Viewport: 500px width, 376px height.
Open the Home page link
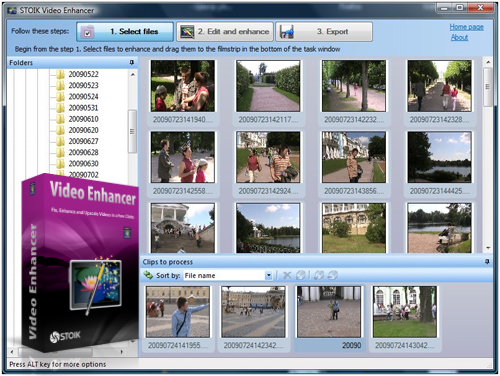tap(466, 27)
